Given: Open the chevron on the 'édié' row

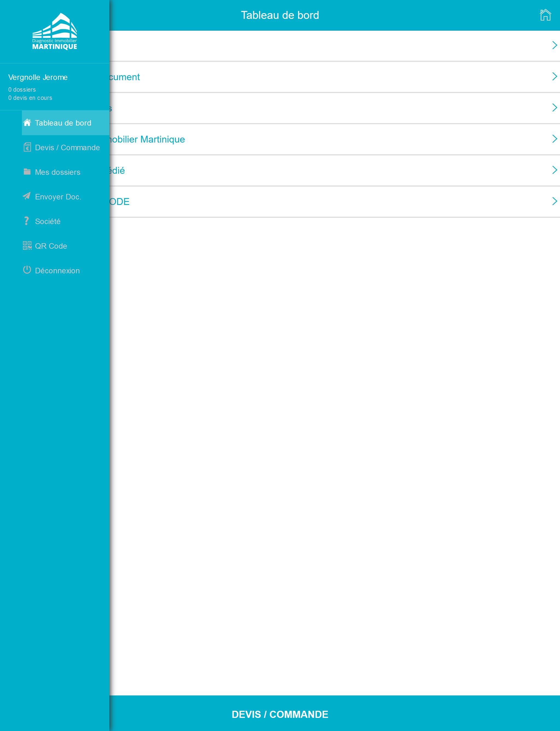Looking at the screenshot, I should pyautogui.click(x=555, y=170).
